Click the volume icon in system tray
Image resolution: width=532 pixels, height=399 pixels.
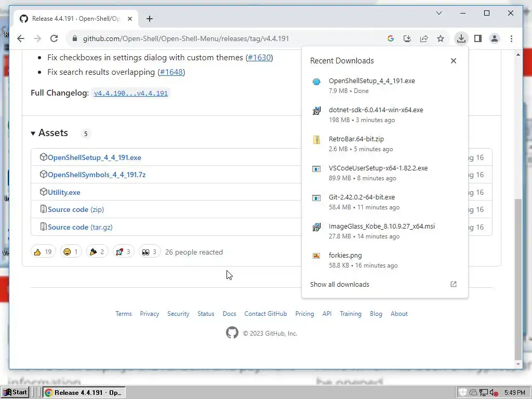(494, 393)
